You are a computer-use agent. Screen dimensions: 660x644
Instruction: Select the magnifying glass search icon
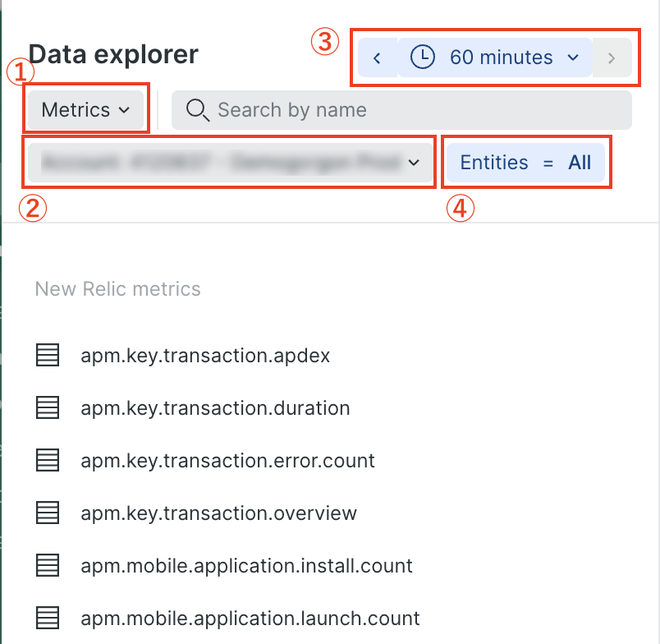point(197,109)
